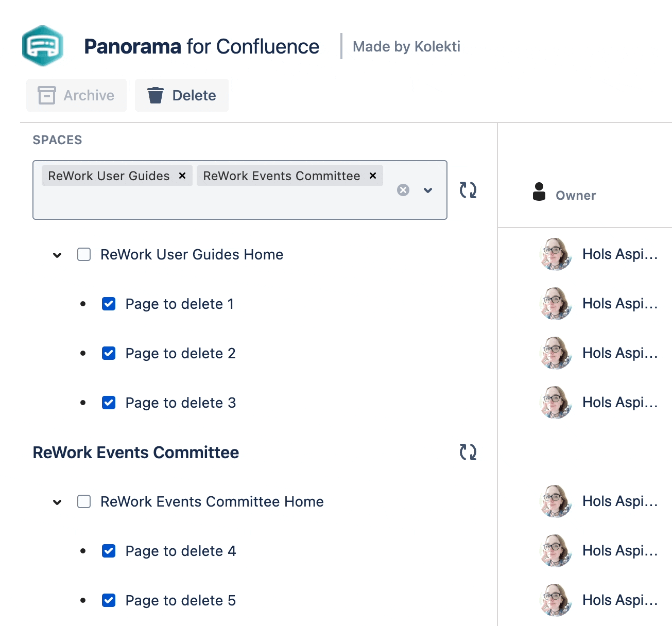Click the owner avatar for Page to delete 5

(x=556, y=600)
